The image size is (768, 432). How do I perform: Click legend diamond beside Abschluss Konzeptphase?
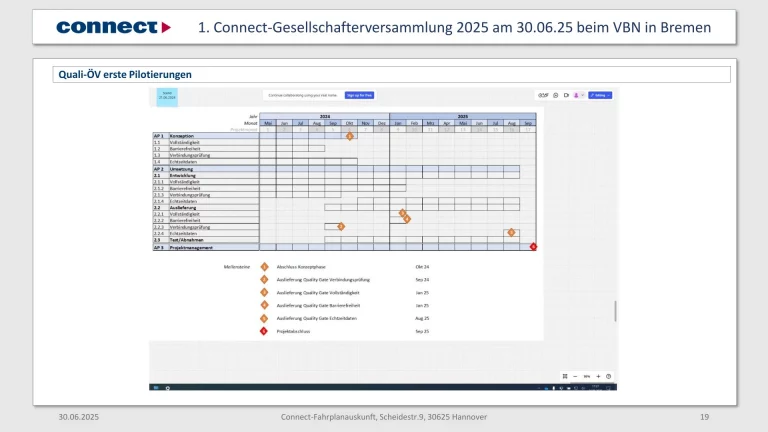pyautogui.click(x=264, y=267)
